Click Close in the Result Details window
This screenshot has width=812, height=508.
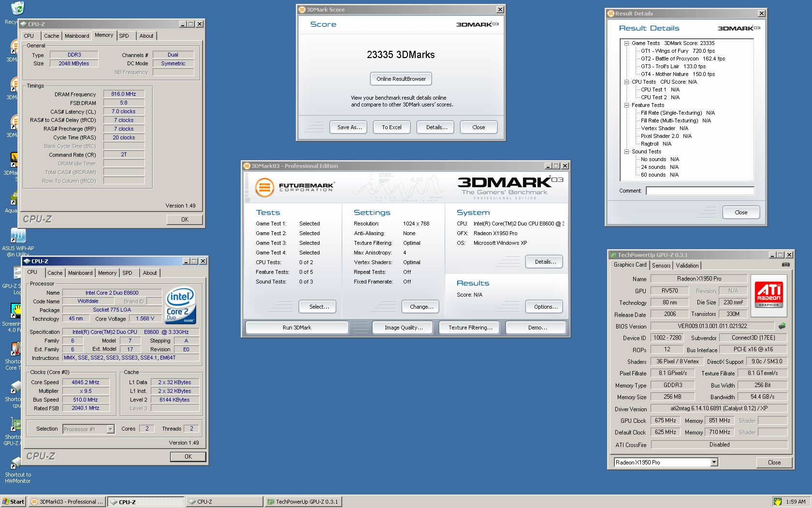[x=741, y=212]
